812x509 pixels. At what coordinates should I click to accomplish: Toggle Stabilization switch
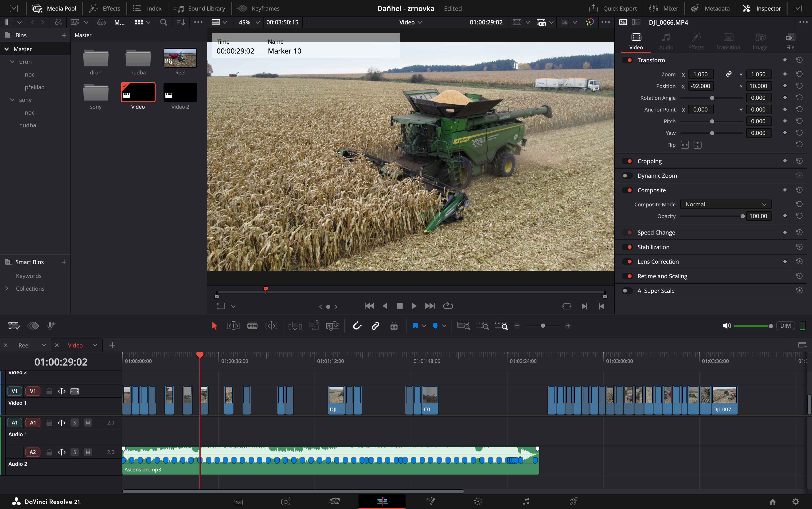tap(627, 247)
